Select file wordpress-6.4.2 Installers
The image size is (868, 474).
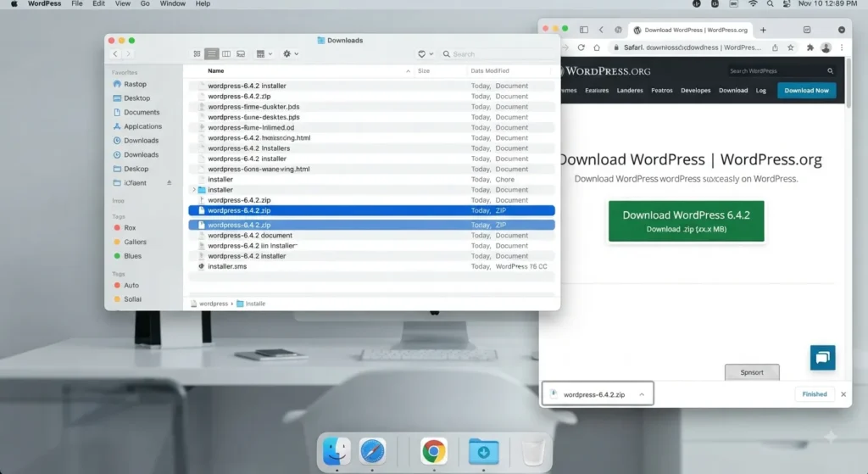tap(371, 148)
